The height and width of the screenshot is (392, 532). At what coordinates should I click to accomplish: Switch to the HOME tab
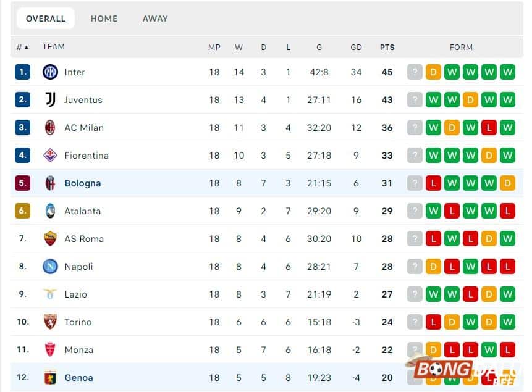(104, 19)
